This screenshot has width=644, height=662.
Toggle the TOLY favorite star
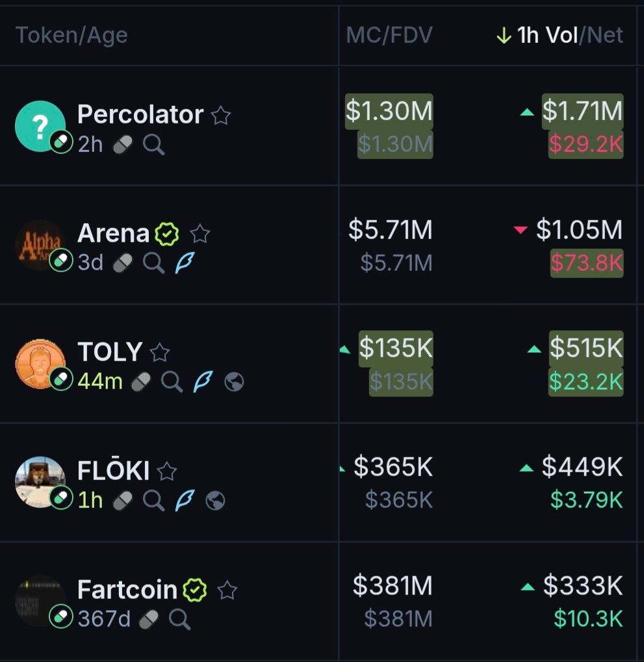coord(160,353)
